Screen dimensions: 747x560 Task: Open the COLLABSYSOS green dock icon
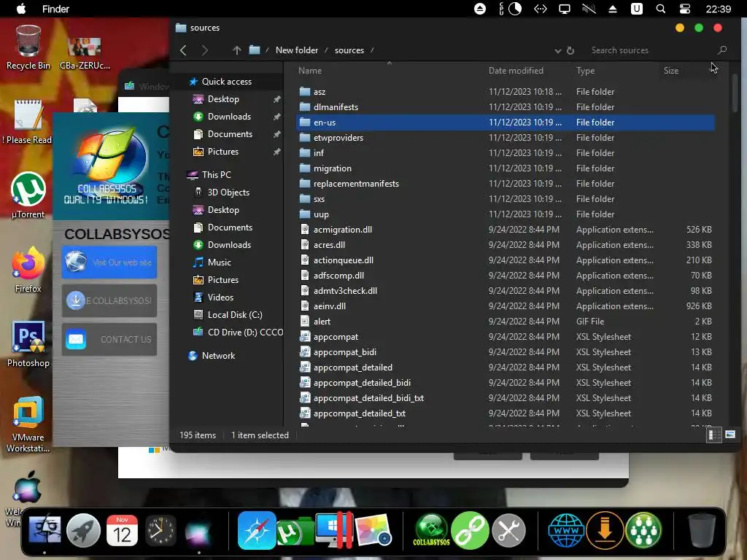pos(432,530)
